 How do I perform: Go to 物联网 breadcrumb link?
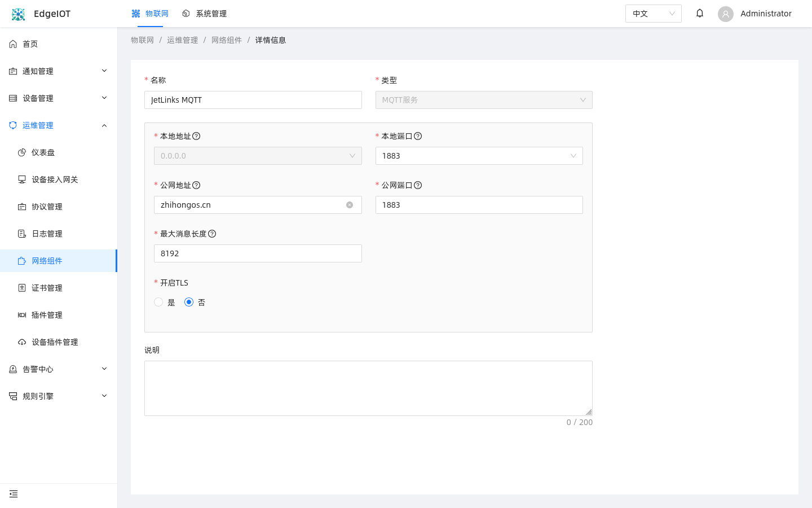tap(142, 40)
